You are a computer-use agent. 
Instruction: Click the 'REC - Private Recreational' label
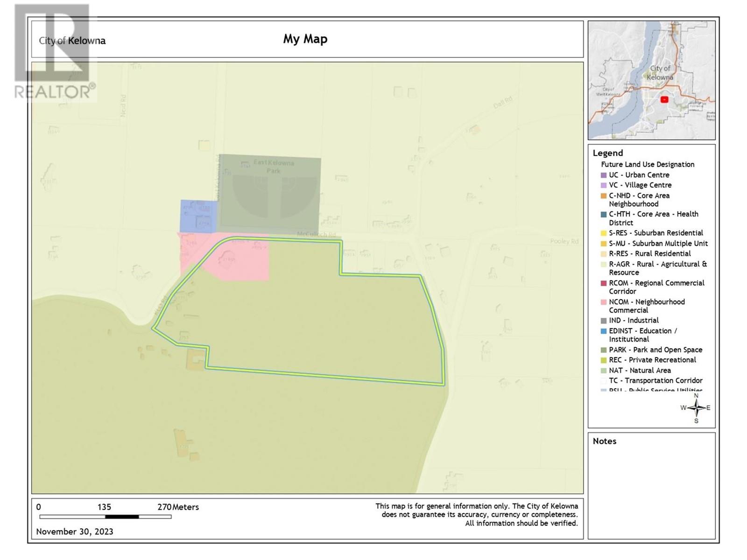(x=652, y=360)
